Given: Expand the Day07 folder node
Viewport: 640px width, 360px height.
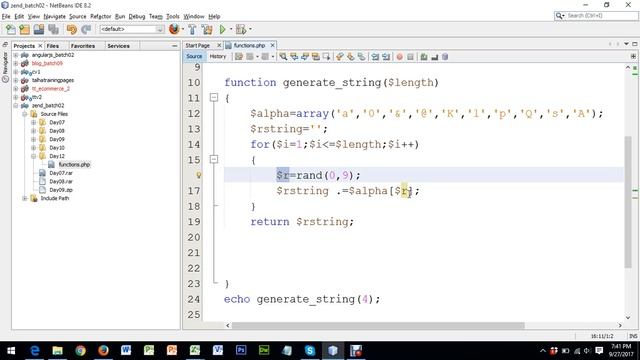Looking at the screenshot, I should click(x=34, y=122).
